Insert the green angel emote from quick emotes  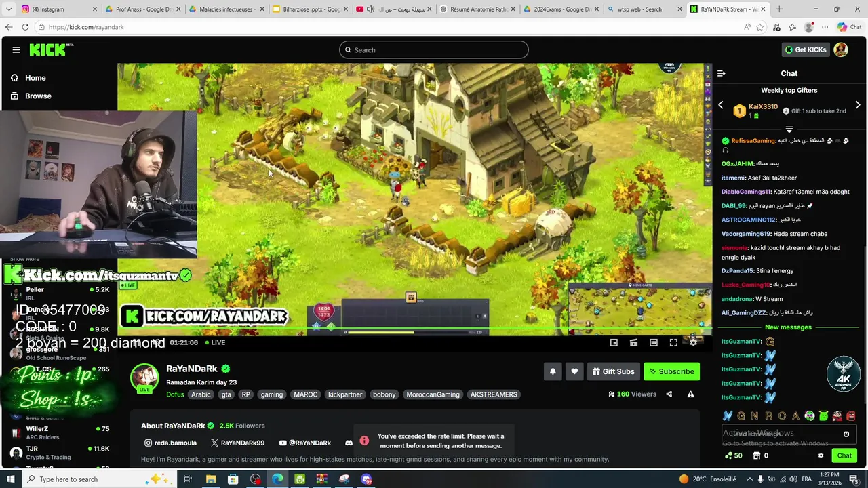tap(823, 416)
